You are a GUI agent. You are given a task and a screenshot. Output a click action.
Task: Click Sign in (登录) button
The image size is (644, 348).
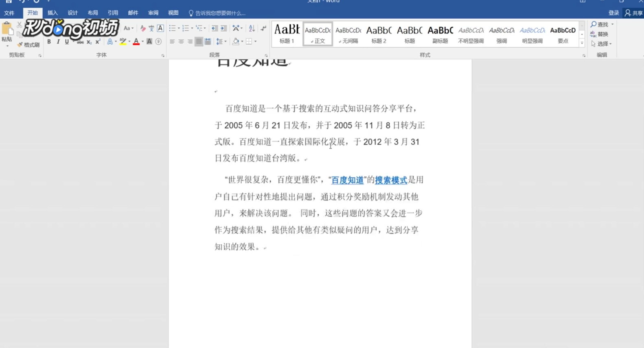[613, 13]
